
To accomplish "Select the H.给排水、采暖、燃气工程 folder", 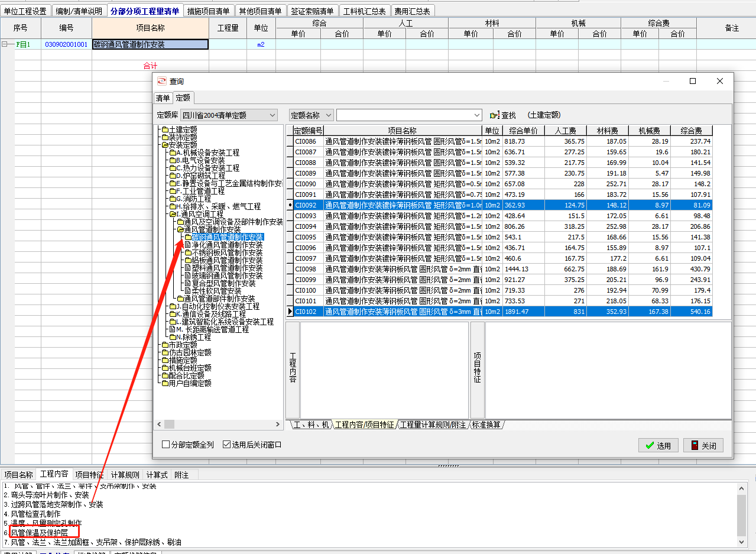I will 218,206.
